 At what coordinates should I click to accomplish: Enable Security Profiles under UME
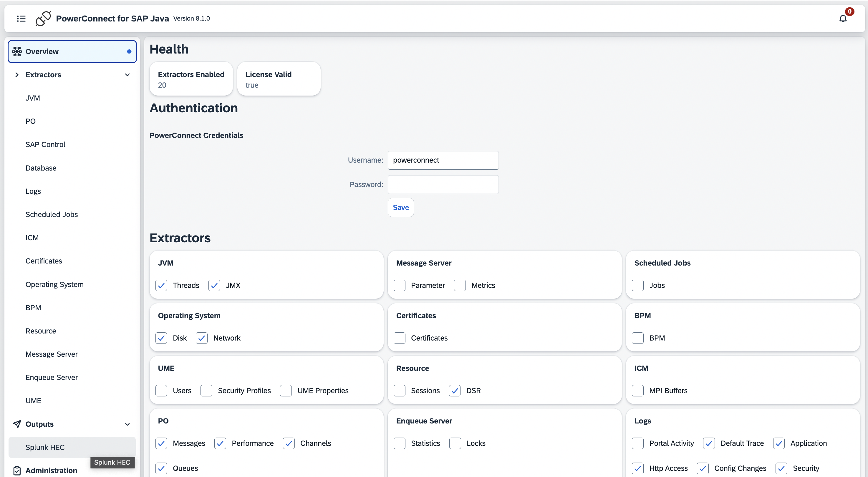tap(206, 391)
